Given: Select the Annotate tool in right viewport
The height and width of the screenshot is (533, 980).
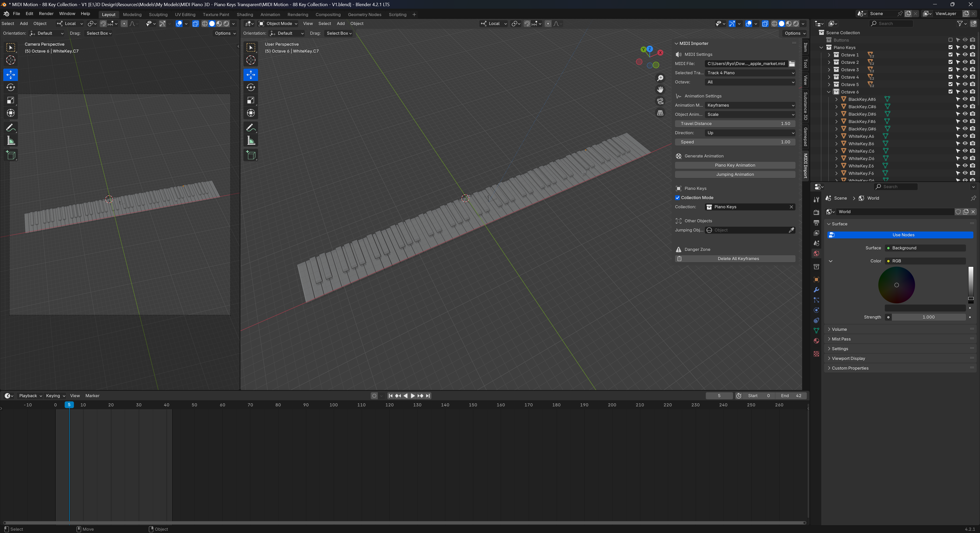Looking at the screenshot, I should (x=251, y=127).
